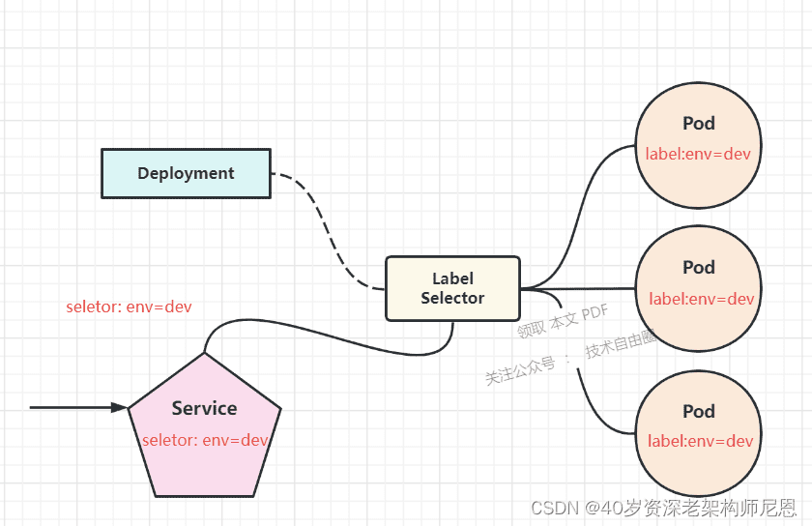Click the CSDN watermark text
The height and width of the screenshot is (526, 812).
(663, 508)
